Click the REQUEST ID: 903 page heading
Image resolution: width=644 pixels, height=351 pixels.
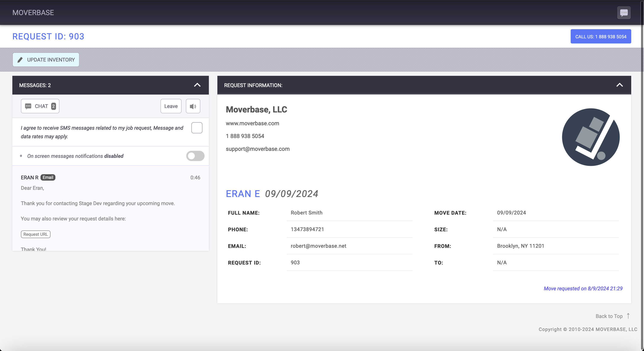[x=48, y=36]
